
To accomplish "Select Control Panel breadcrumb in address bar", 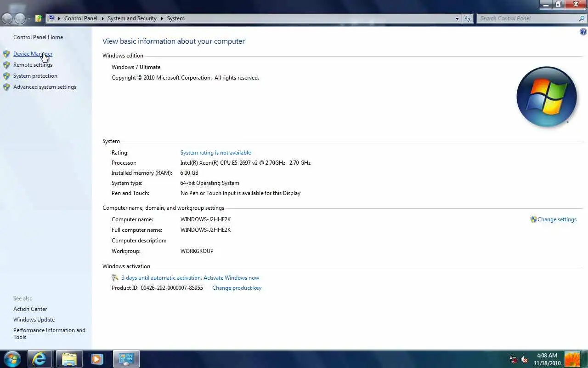I will 81,18.
